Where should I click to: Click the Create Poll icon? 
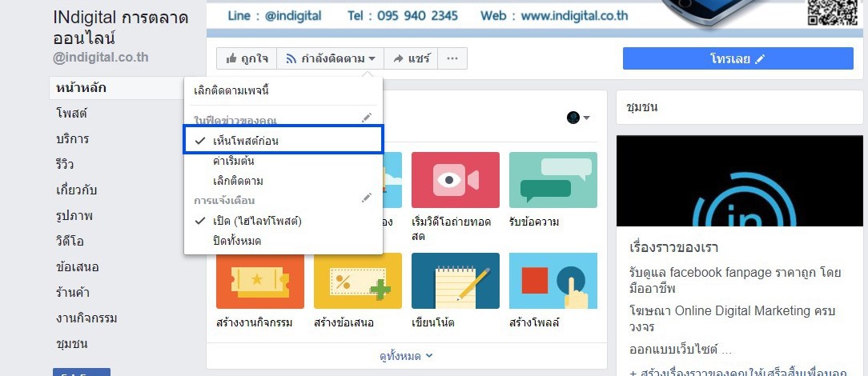coord(553,281)
